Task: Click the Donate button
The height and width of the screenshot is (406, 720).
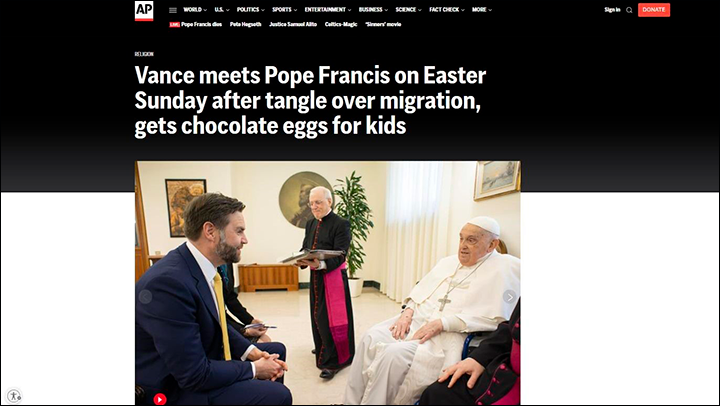Action: [x=653, y=10]
